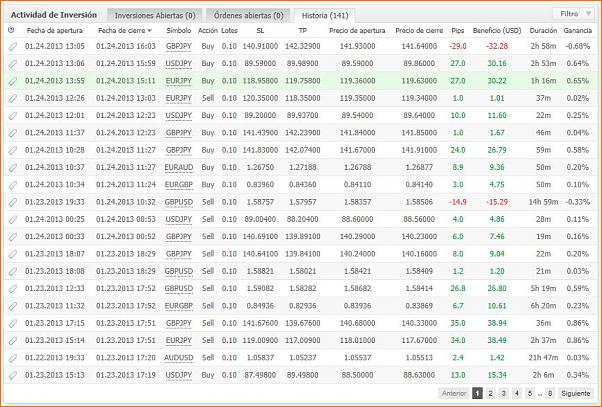Click current page 1 button

pos(477,393)
